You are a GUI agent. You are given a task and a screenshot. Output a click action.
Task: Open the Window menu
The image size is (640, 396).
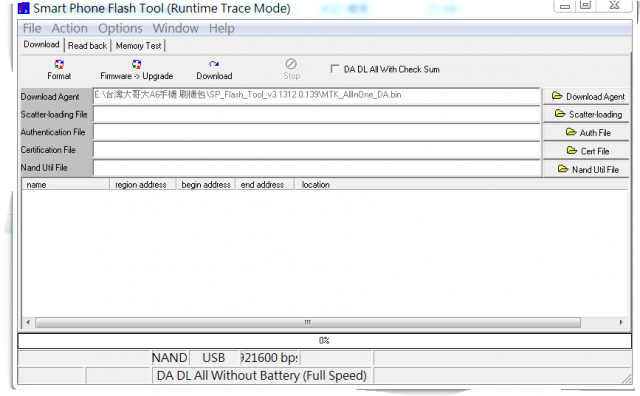point(176,28)
